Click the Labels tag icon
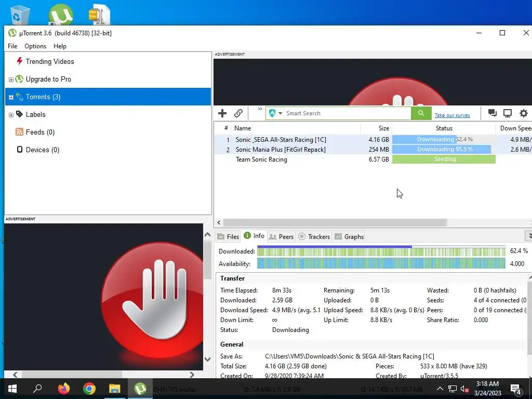This screenshot has width=532, height=399. [19, 114]
